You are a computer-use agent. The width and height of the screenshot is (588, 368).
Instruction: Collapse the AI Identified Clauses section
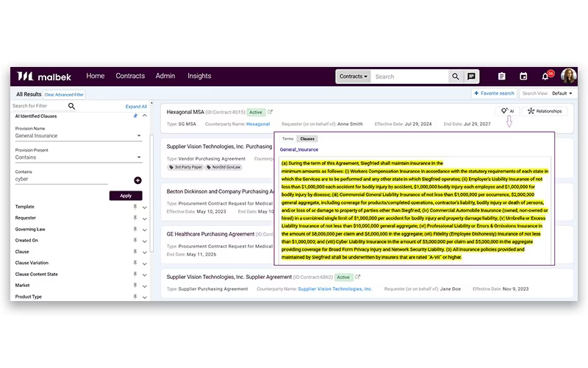[144, 116]
